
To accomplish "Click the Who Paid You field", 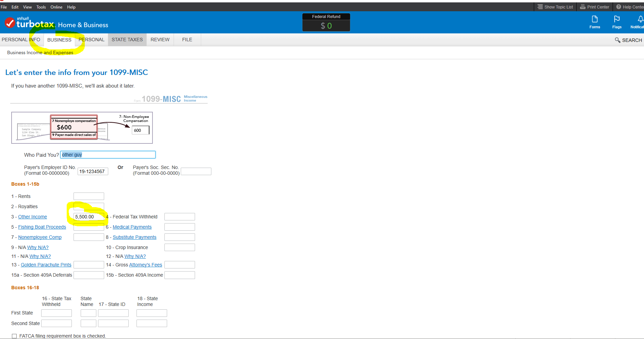I will click(108, 155).
